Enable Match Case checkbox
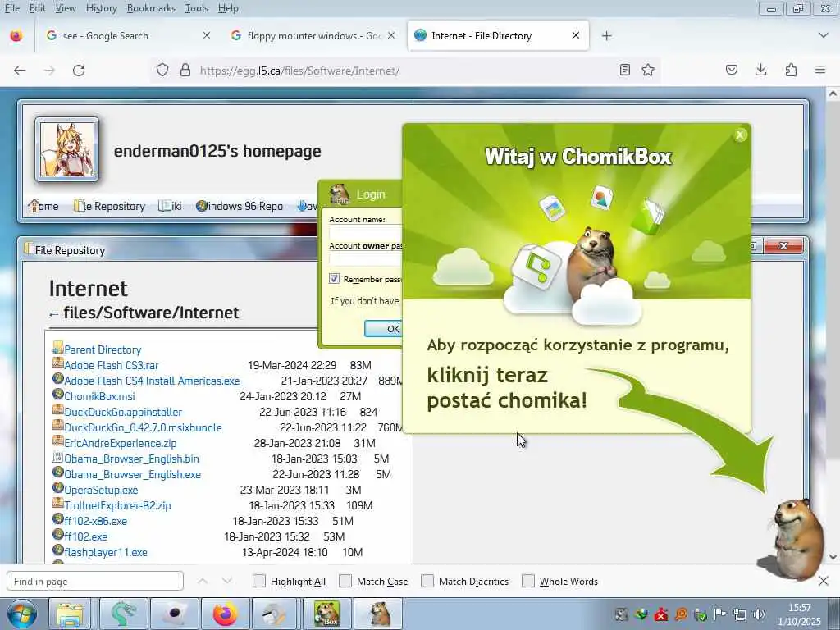840x630 pixels. (345, 582)
